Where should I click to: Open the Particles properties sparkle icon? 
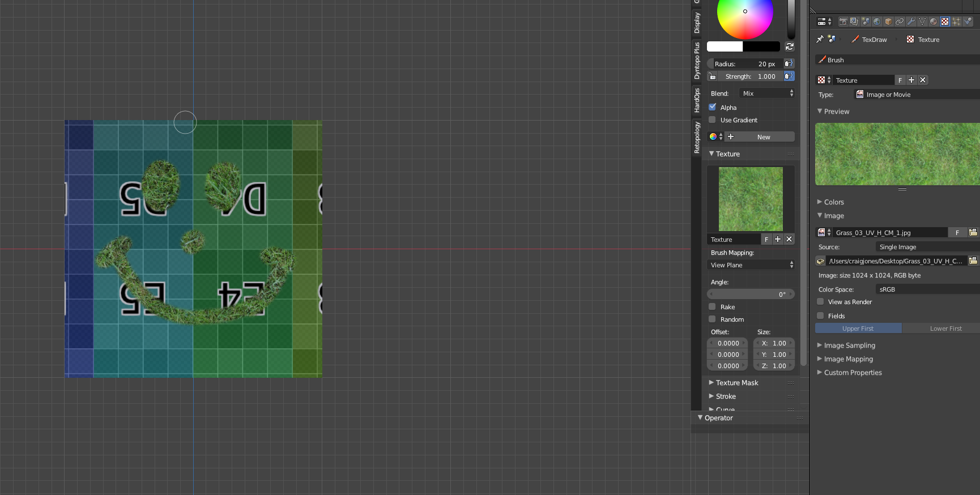(956, 22)
